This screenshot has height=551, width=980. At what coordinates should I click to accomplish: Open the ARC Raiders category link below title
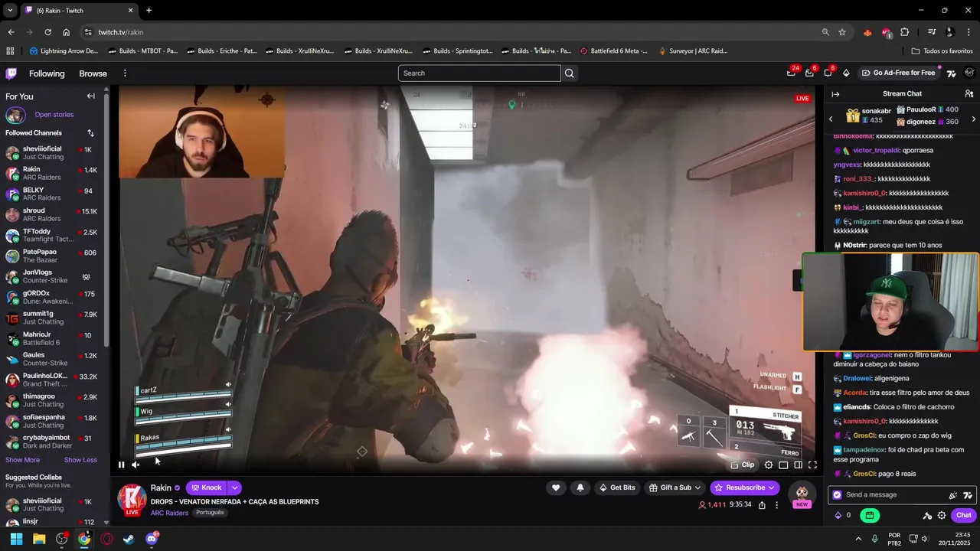pos(169,513)
